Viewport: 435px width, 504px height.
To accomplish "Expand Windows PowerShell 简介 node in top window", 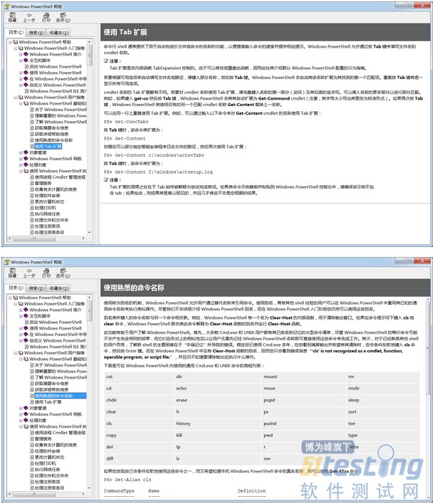I will [21, 54].
